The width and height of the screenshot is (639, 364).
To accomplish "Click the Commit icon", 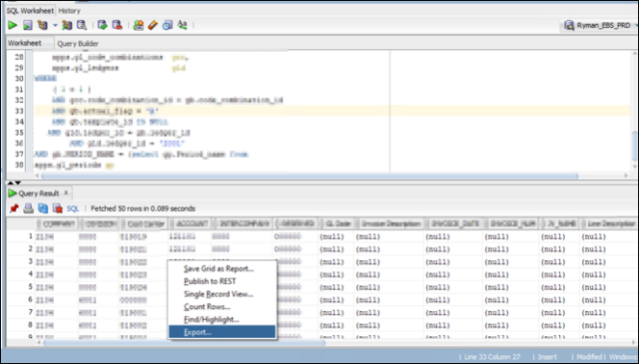I will pyautogui.click(x=102, y=25).
